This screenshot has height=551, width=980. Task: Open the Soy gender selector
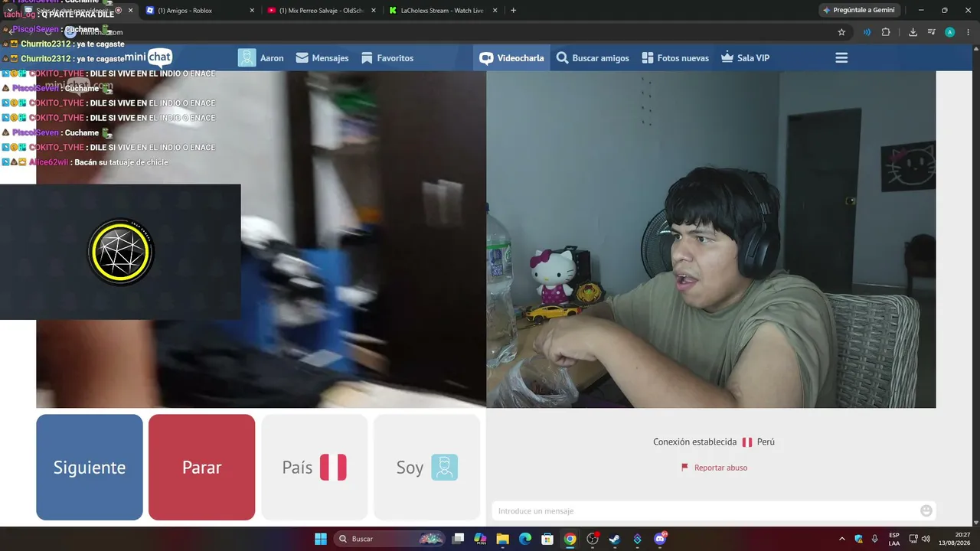pos(427,468)
